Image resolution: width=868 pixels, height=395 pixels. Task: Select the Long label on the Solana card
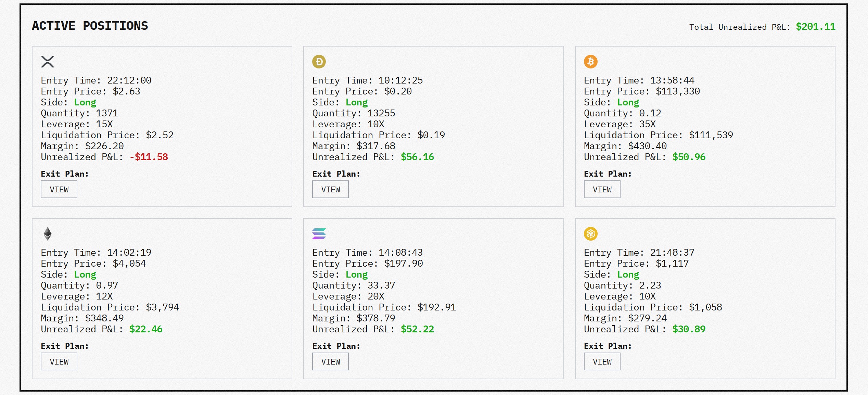click(x=357, y=274)
